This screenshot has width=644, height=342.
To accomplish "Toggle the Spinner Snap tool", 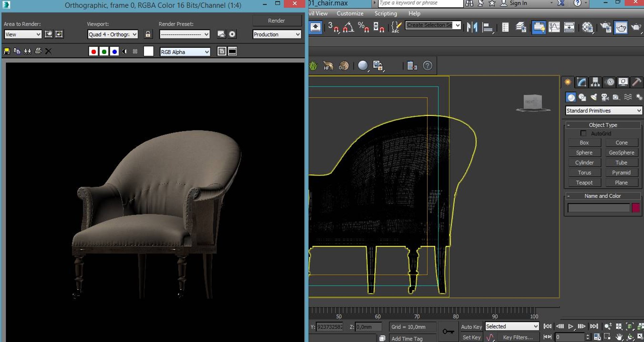I will (378, 27).
